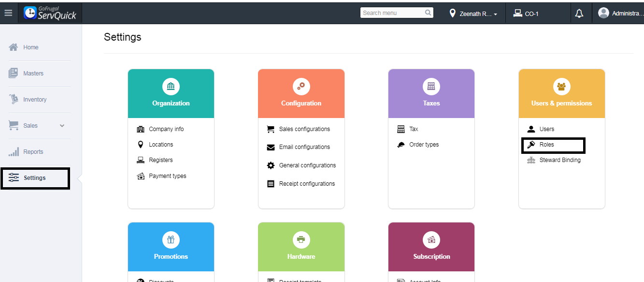This screenshot has height=282, width=644.
Task: Open the GoFrugal ServQuick logo
Action: [50, 13]
